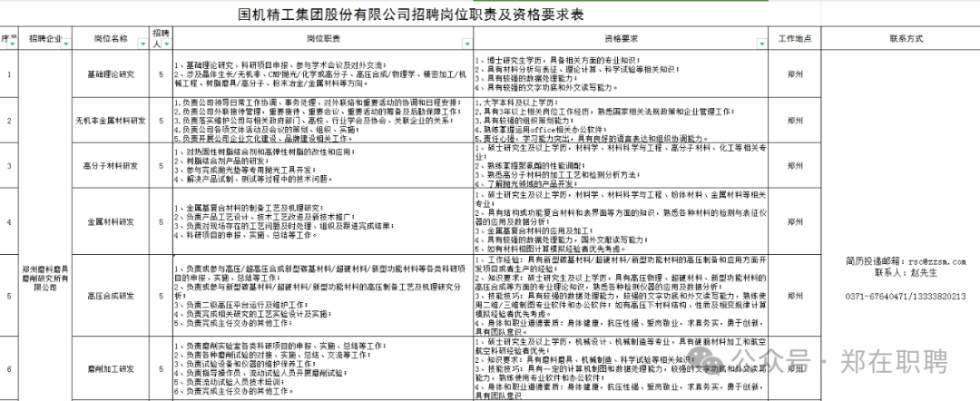Viewport: 980px width, 401px height.
Task: Click the 金属材料研发 job duties cell
Action: [x=323, y=221]
